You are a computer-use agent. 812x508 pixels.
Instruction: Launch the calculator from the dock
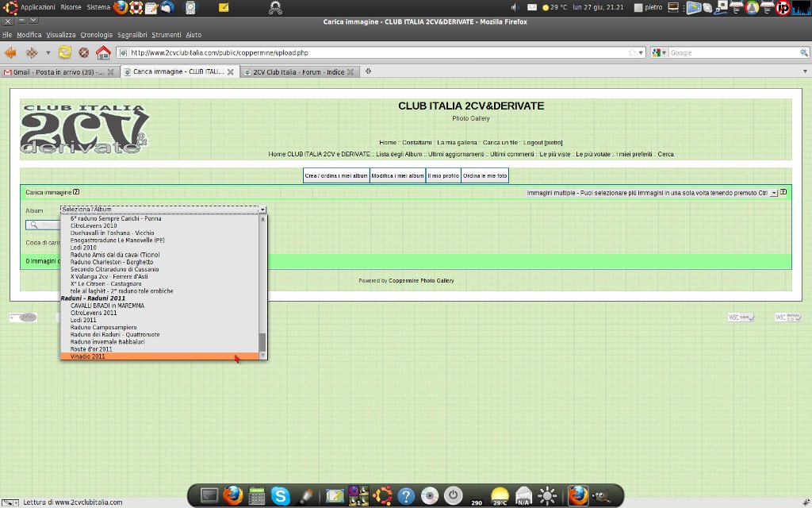pos(257,495)
